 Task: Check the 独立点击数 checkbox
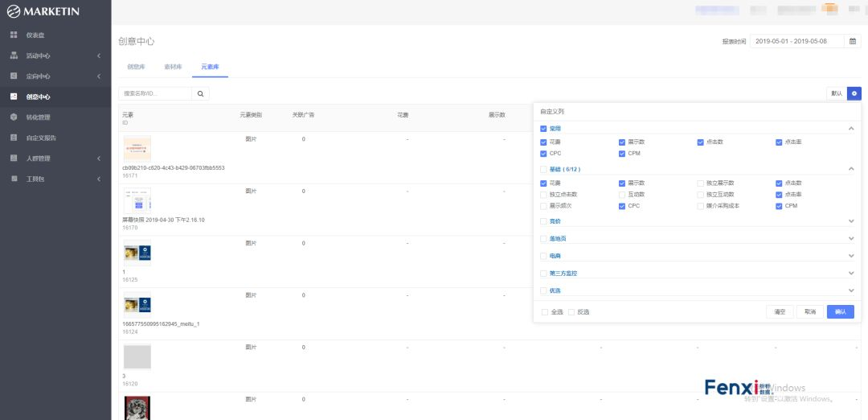543,195
